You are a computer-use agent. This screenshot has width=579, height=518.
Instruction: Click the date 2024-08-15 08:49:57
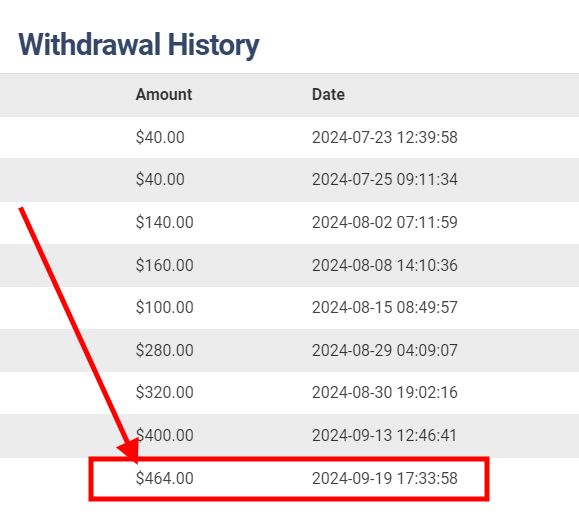click(x=385, y=307)
